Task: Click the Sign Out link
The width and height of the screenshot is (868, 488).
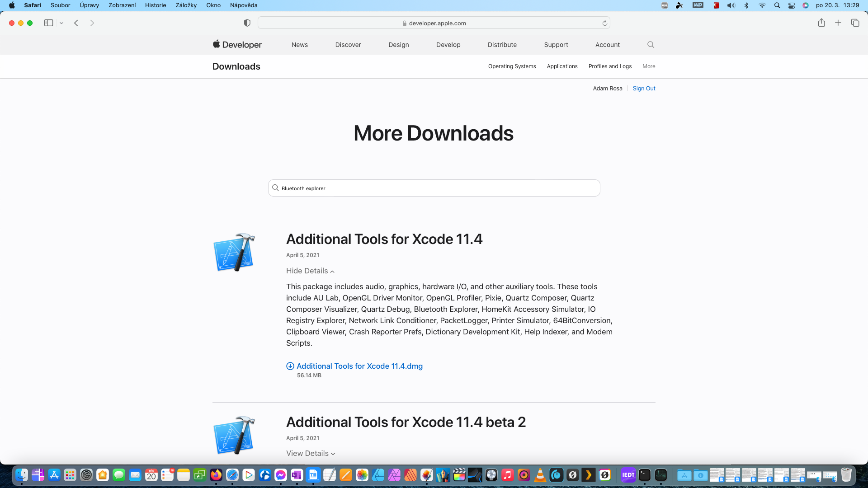Action: coord(644,89)
